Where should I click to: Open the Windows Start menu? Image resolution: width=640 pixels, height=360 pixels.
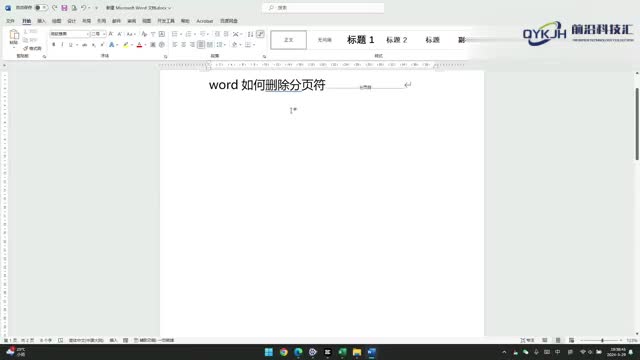pos(269,352)
